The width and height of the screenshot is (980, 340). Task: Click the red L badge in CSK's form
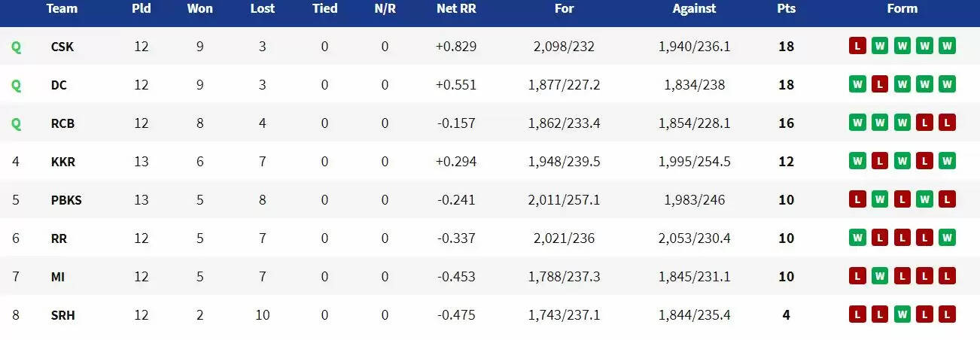[x=857, y=46]
